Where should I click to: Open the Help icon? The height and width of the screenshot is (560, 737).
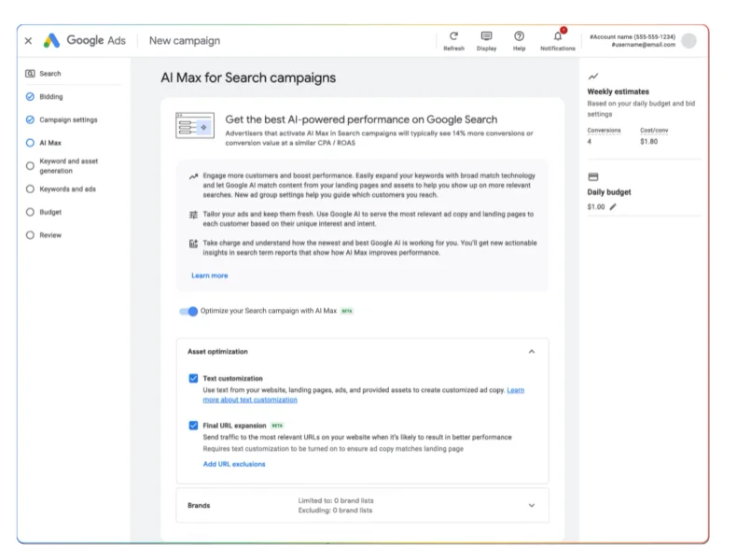[x=519, y=36]
